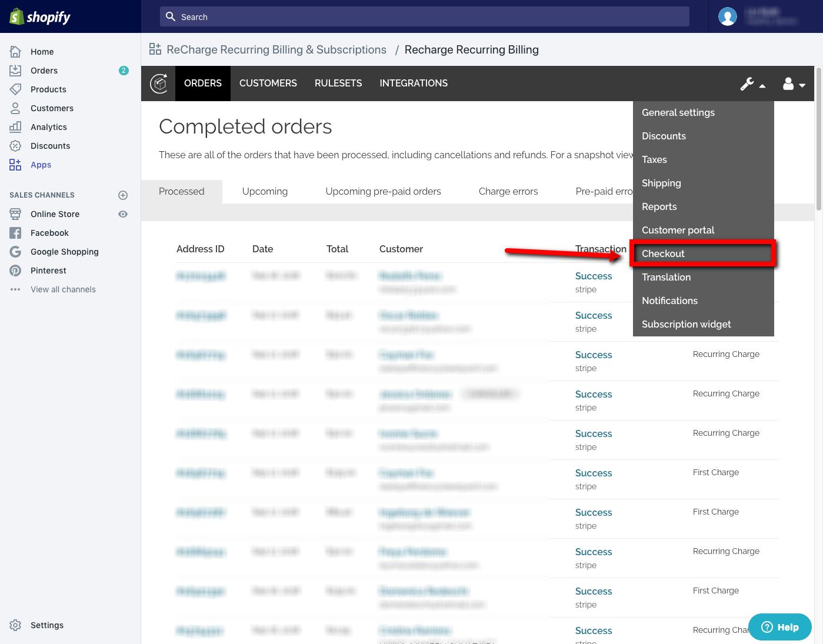This screenshot has width=823, height=644.
Task: Switch to Charge errors tab
Action: coord(508,191)
